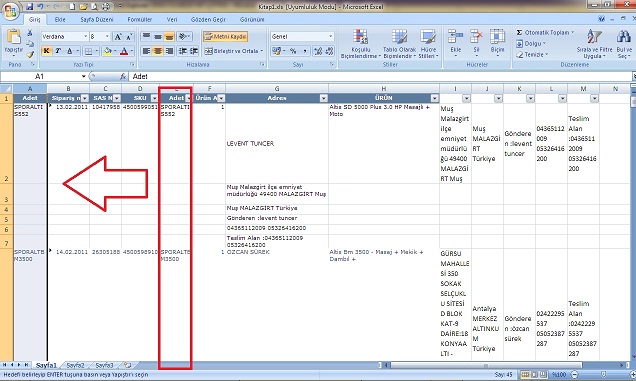The image size is (636, 381).
Task: Insert a function with fx
Action: coord(123,76)
